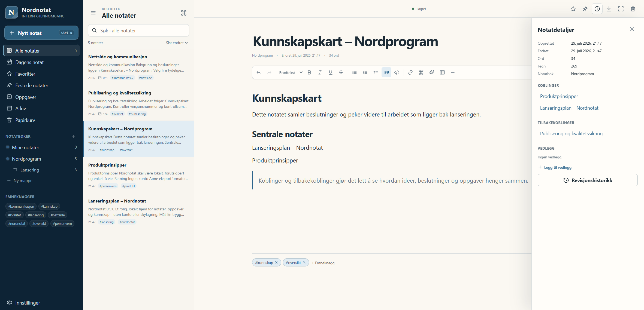Filter by the #lansering sidebar tag

coord(36,215)
